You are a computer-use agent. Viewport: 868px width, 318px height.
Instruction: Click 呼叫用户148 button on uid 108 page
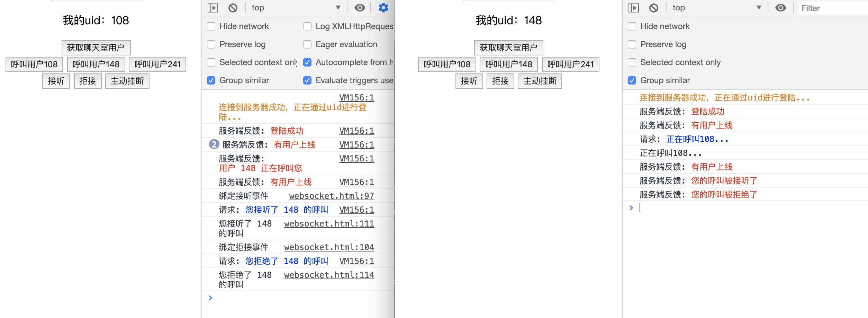(96, 64)
